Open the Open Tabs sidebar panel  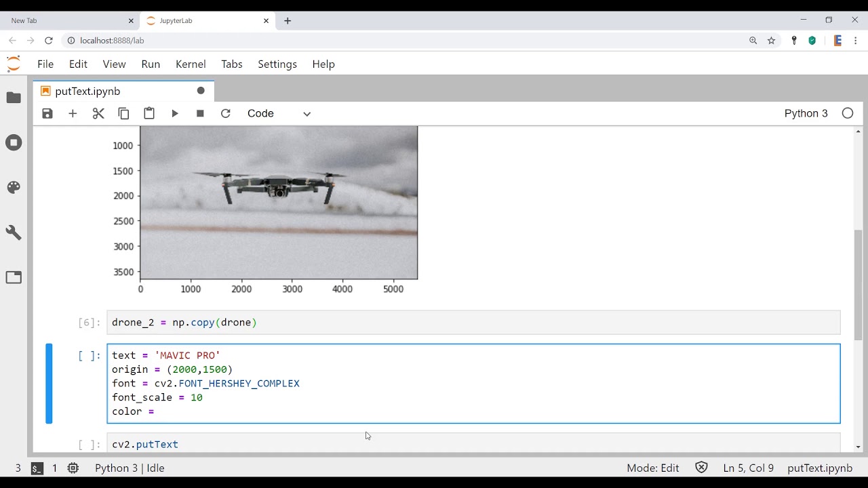click(x=14, y=277)
